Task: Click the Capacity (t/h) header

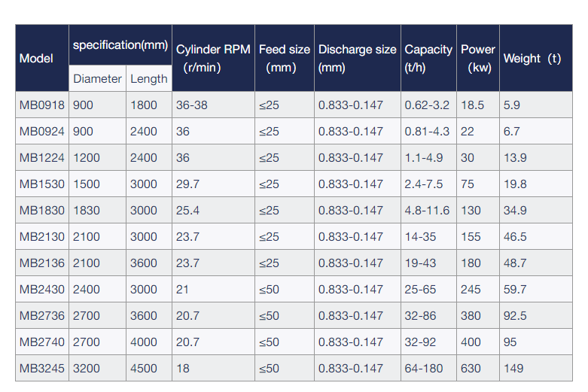Action: [x=428, y=58]
